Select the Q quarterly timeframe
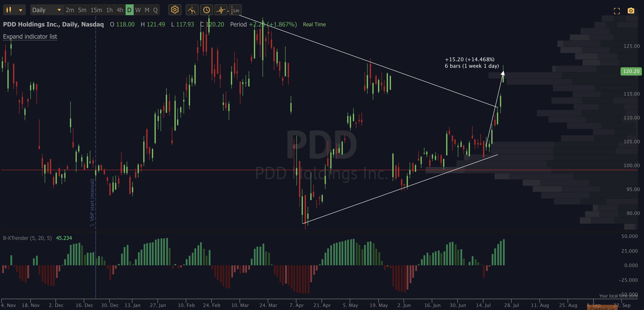Image resolution: width=644 pixels, height=310 pixels. tap(155, 10)
